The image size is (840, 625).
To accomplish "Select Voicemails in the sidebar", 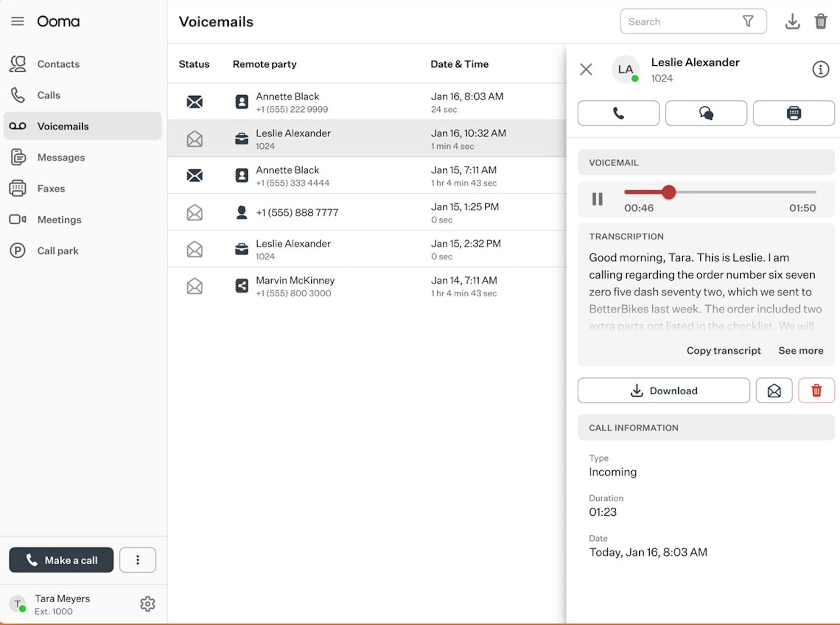I will click(82, 126).
